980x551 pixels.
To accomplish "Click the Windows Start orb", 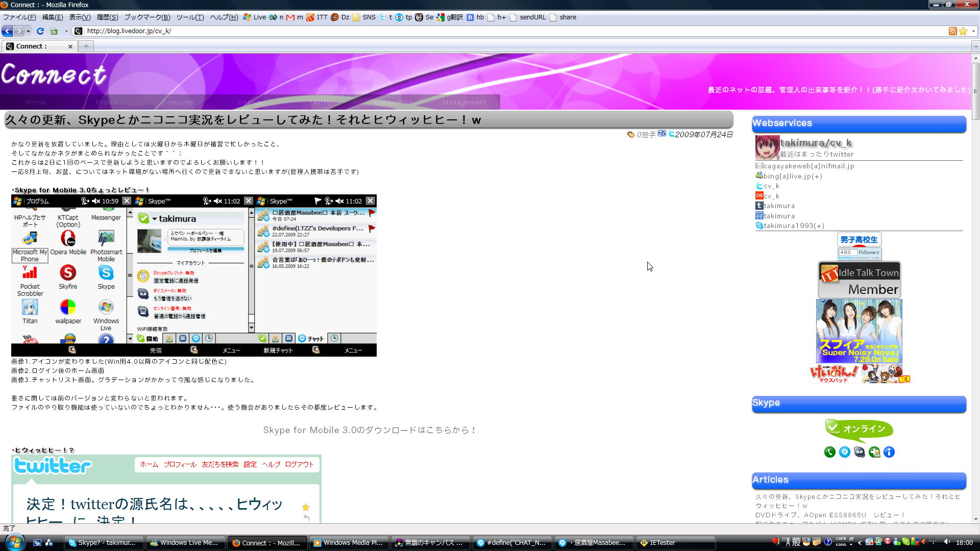I will click(14, 542).
